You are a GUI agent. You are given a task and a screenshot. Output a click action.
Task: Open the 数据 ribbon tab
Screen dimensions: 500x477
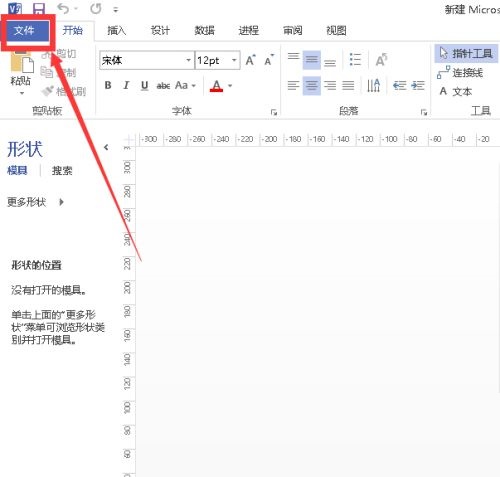tap(204, 30)
